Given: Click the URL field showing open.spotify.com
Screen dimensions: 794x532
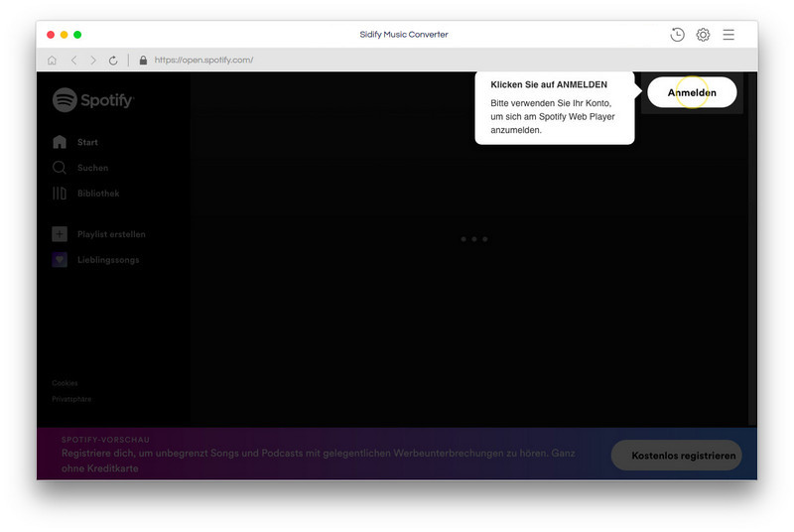Looking at the screenshot, I should click(x=204, y=60).
